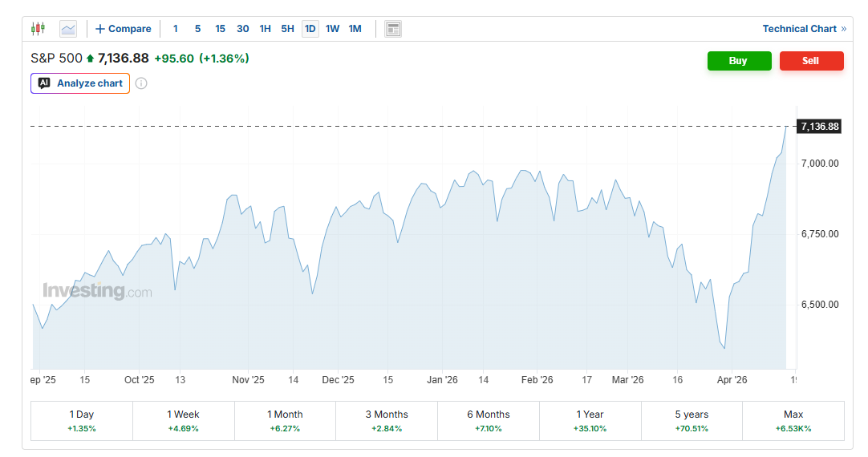Click the +95.60 change value

(174, 59)
